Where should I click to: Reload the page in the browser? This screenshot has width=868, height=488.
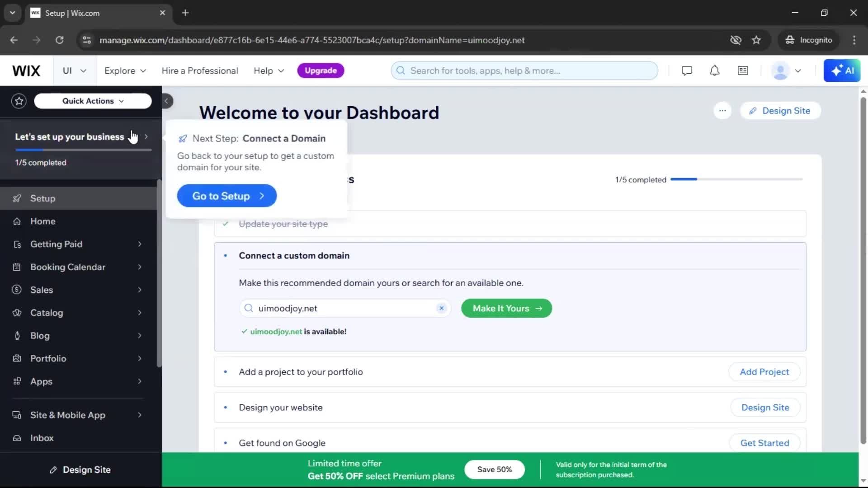[x=59, y=40]
